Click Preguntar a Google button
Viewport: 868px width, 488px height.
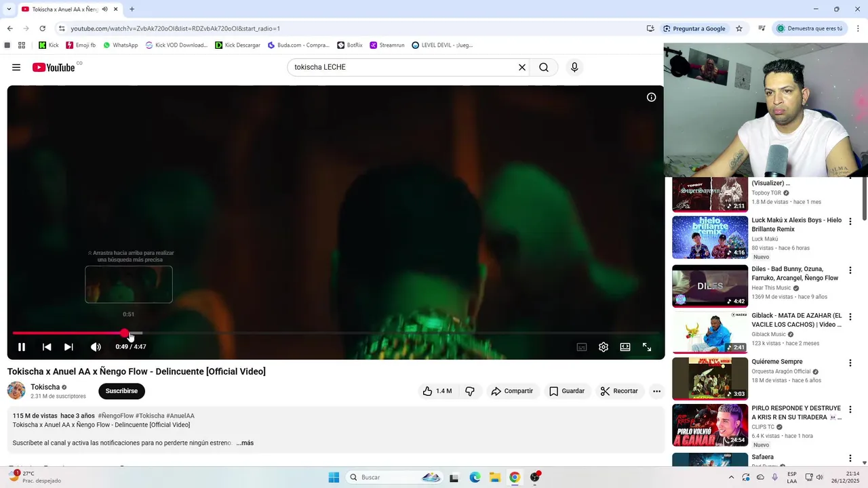[694, 28]
